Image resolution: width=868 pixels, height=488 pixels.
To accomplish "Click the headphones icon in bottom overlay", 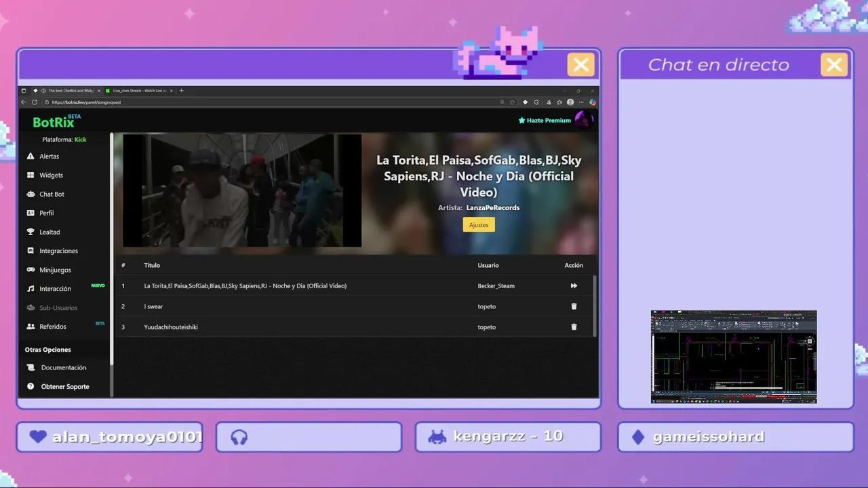I will tap(239, 437).
